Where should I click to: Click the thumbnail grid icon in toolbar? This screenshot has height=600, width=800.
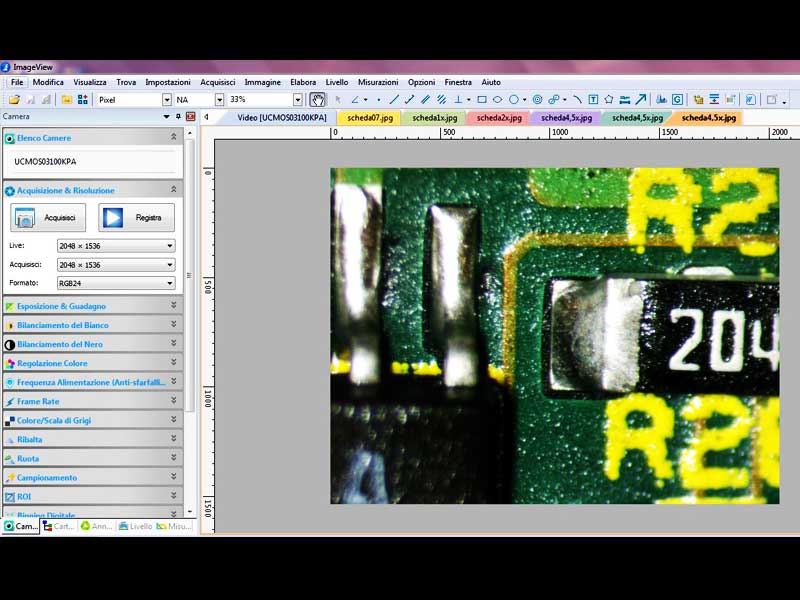click(83, 99)
